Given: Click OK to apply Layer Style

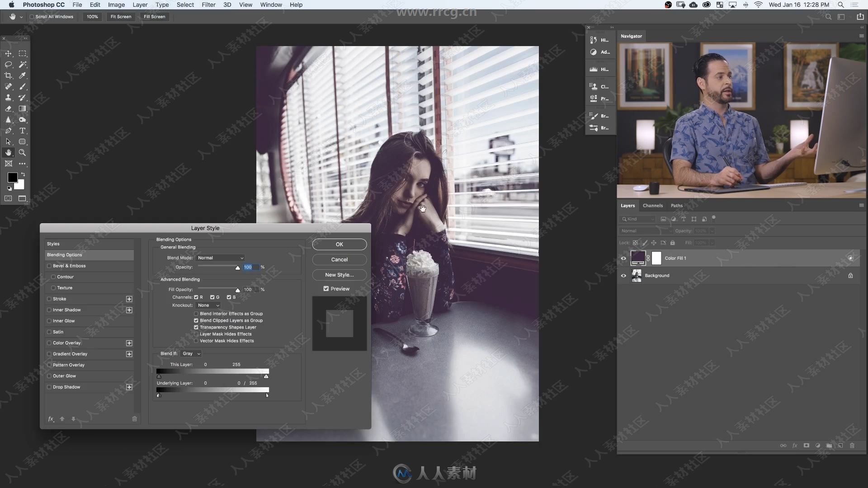Looking at the screenshot, I should point(339,244).
